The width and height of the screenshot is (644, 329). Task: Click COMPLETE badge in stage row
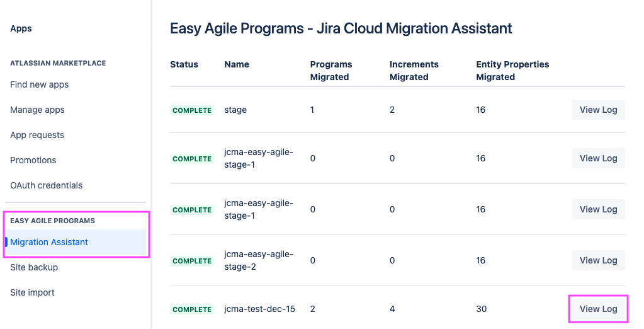coord(192,110)
